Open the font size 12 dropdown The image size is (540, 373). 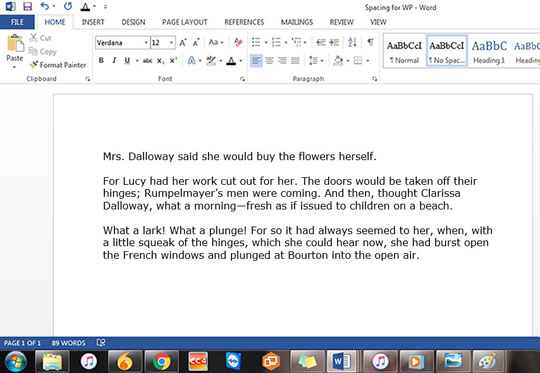click(171, 43)
